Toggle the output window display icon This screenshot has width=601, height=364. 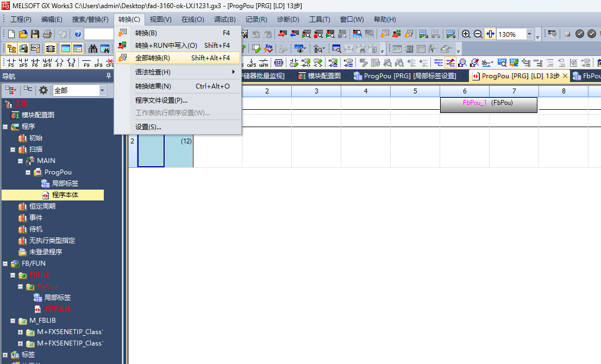pos(66,49)
